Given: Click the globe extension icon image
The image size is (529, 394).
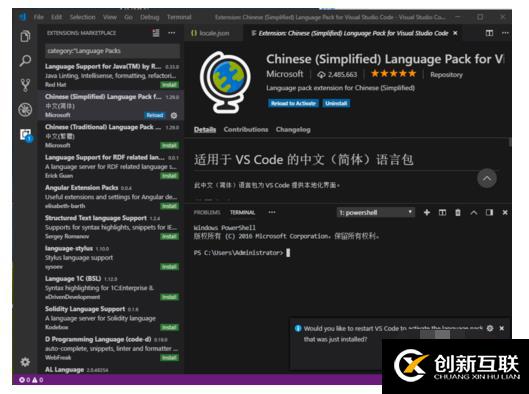Looking at the screenshot, I should pyautogui.click(x=225, y=83).
